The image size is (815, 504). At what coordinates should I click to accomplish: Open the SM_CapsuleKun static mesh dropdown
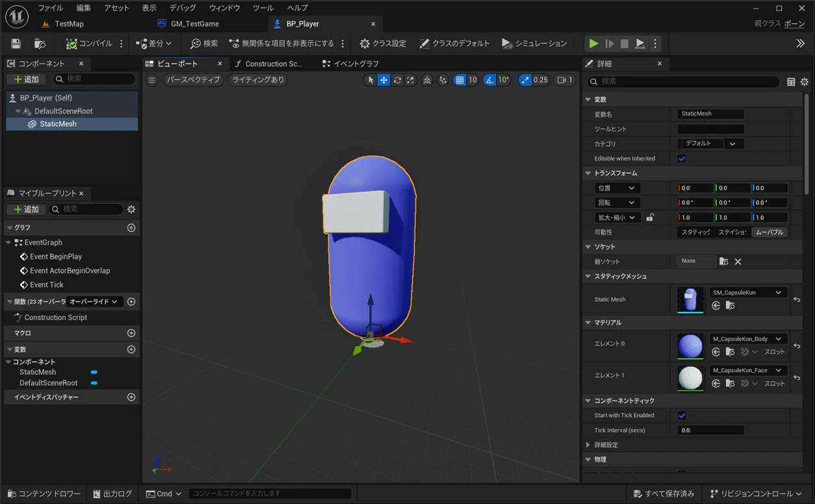coord(748,293)
